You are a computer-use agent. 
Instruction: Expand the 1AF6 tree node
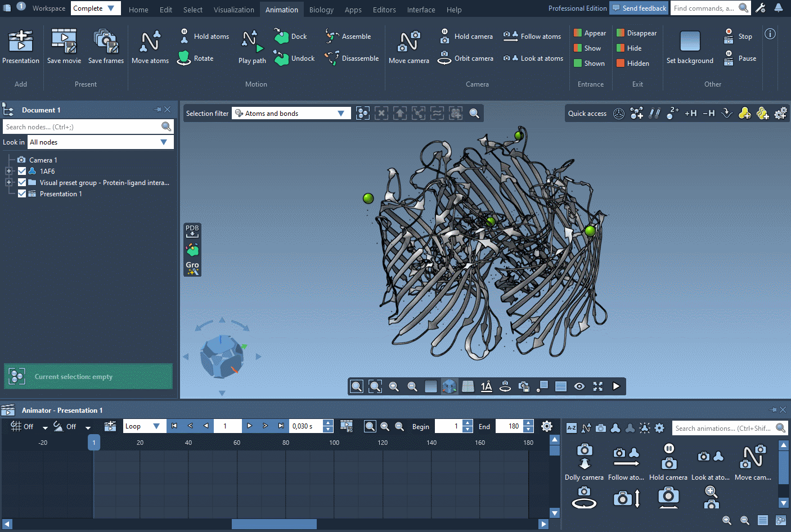[8, 171]
